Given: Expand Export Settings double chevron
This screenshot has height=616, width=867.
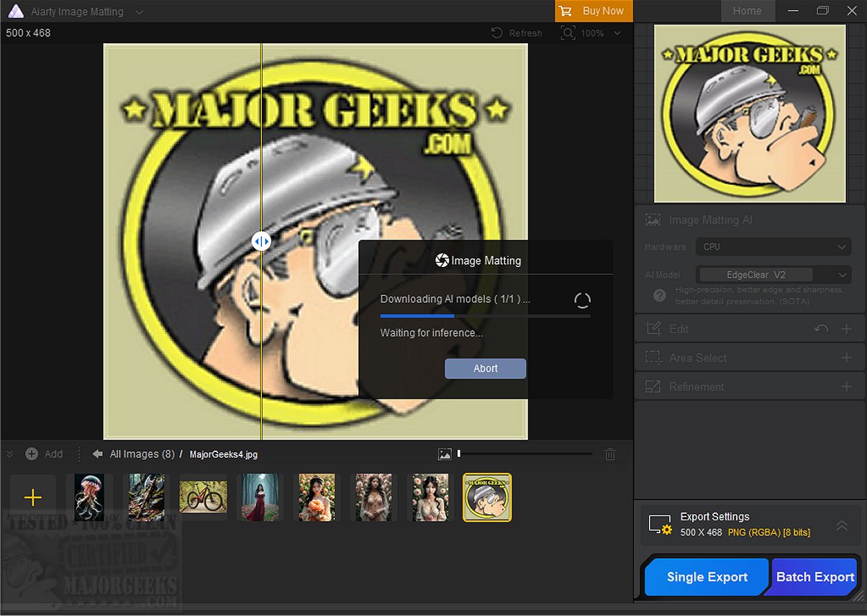Looking at the screenshot, I should [x=842, y=525].
